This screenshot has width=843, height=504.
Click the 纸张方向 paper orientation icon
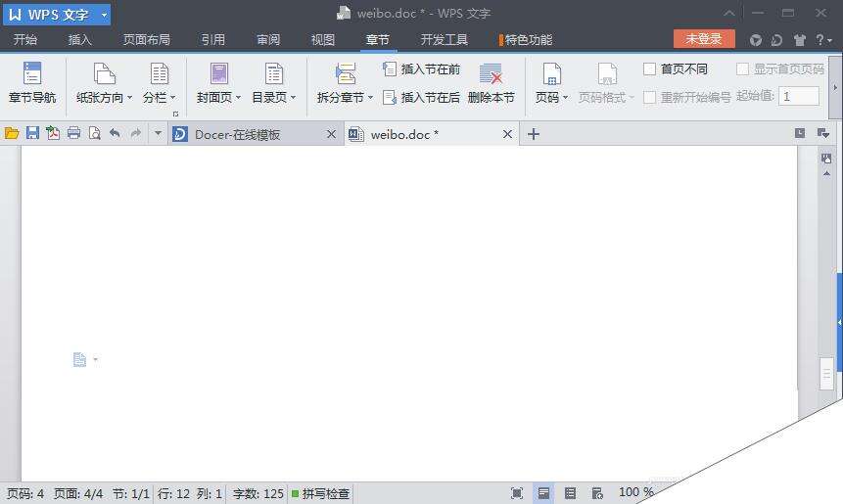[x=105, y=73]
